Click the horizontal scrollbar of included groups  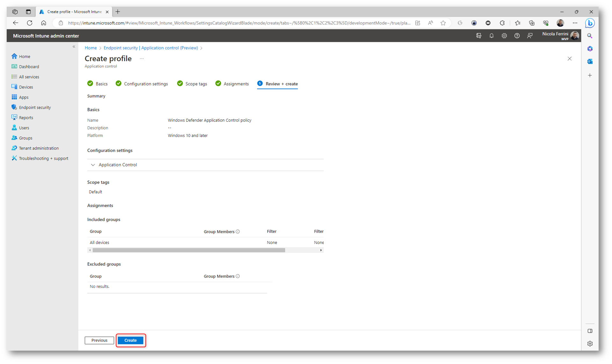(189, 250)
